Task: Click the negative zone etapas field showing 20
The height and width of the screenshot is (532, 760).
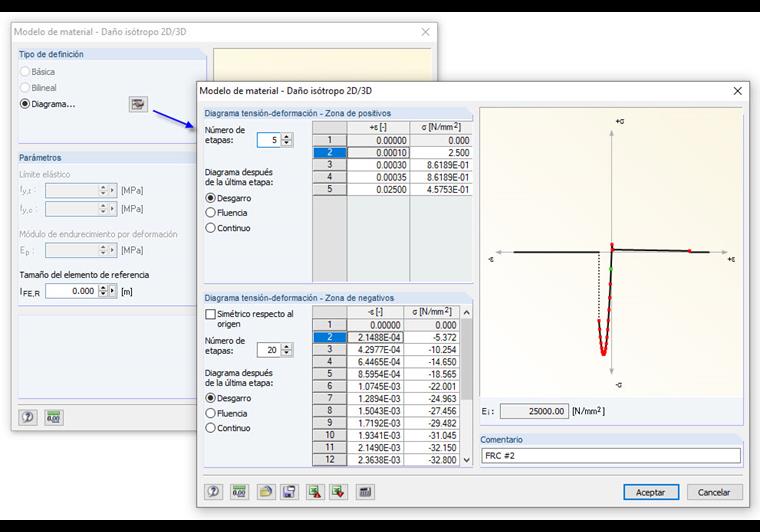Action: click(x=269, y=350)
